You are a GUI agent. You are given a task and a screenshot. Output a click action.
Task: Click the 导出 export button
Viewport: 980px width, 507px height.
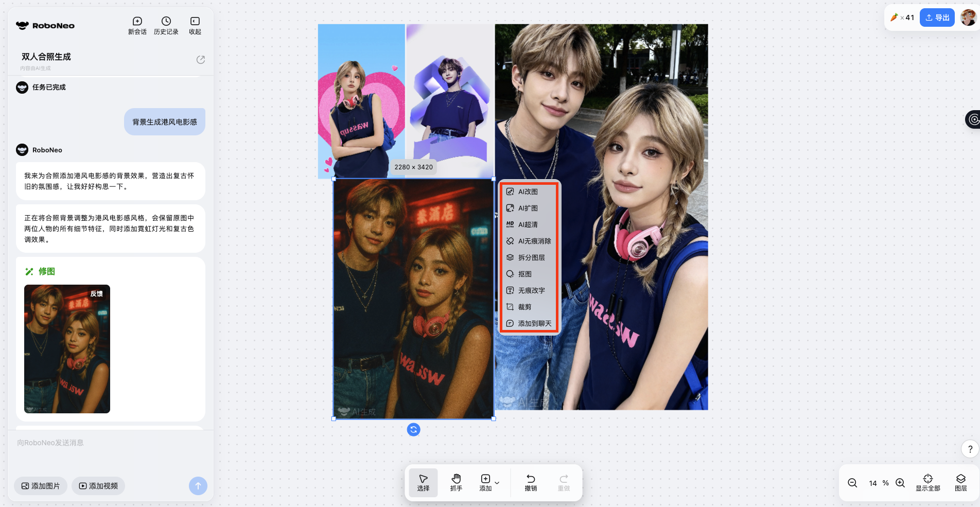click(x=937, y=18)
